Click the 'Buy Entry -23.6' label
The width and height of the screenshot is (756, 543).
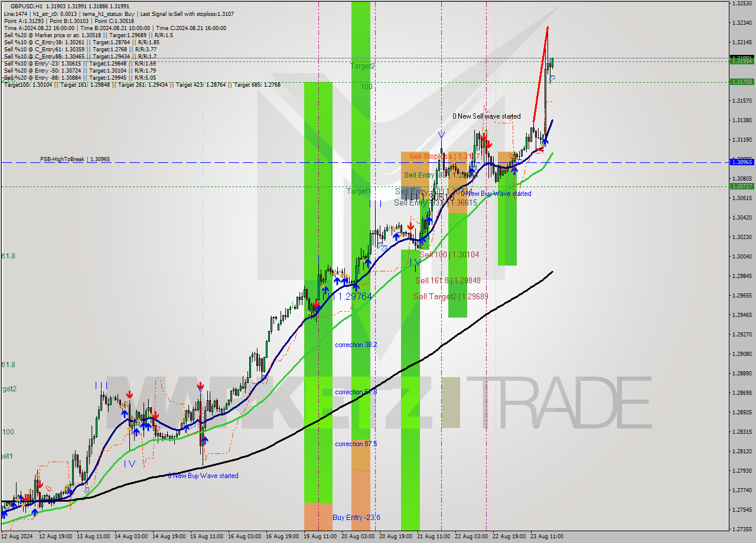tap(356, 518)
